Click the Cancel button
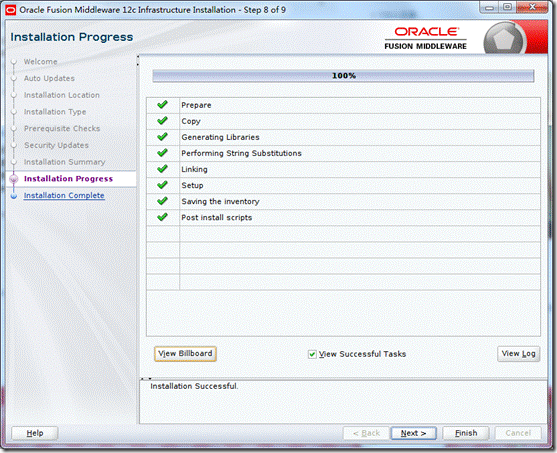 (518, 433)
